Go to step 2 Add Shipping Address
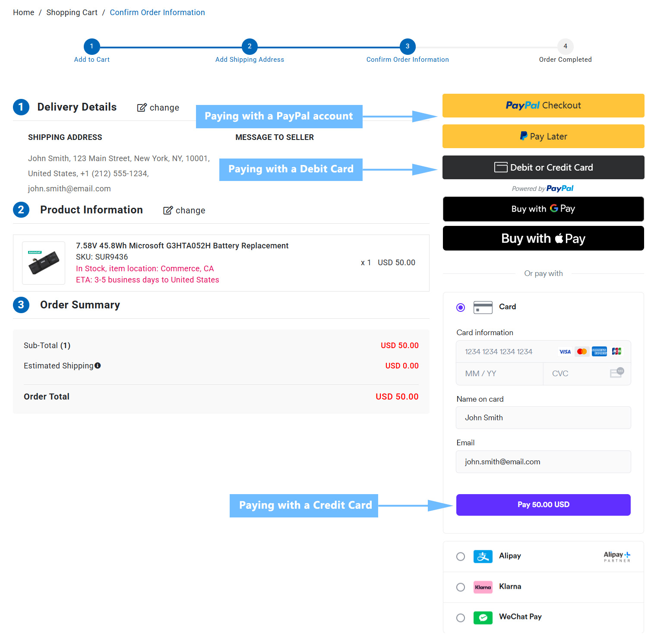This screenshot has width=651, height=644. (x=250, y=46)
